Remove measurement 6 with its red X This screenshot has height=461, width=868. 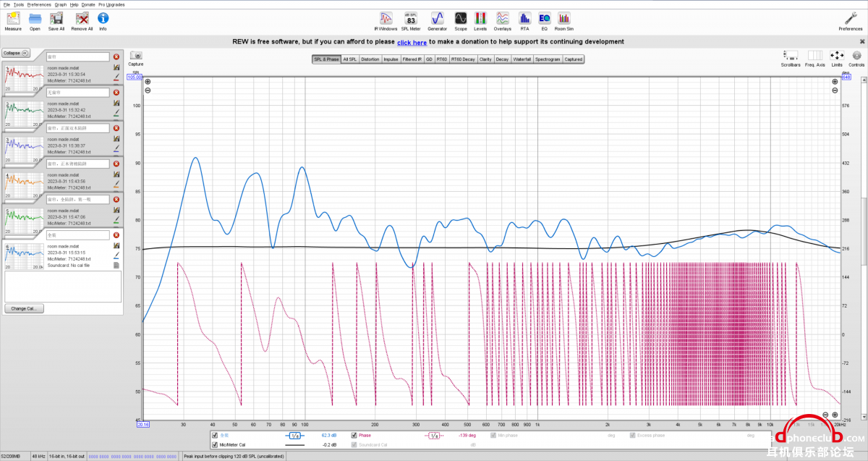[x=116, y=235]
